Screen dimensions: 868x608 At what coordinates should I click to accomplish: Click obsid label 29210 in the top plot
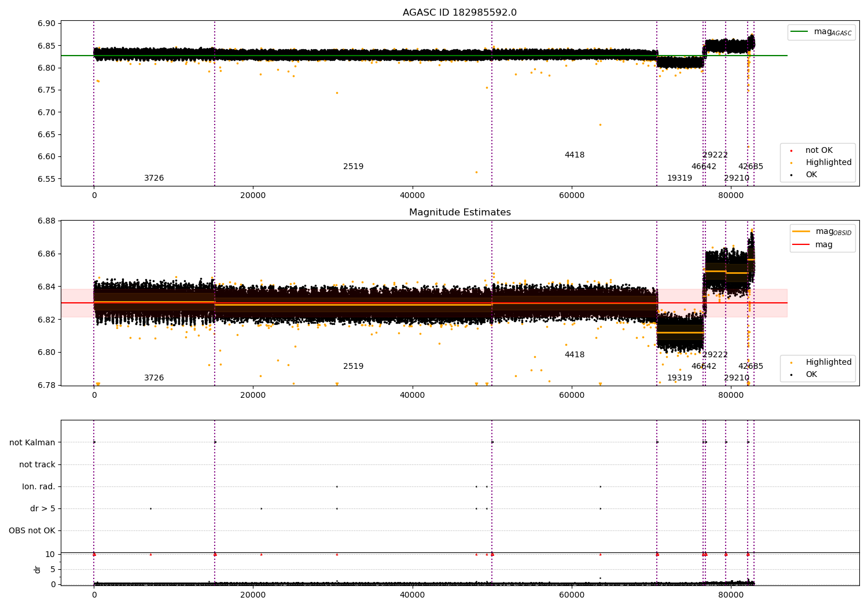point(737,178)
